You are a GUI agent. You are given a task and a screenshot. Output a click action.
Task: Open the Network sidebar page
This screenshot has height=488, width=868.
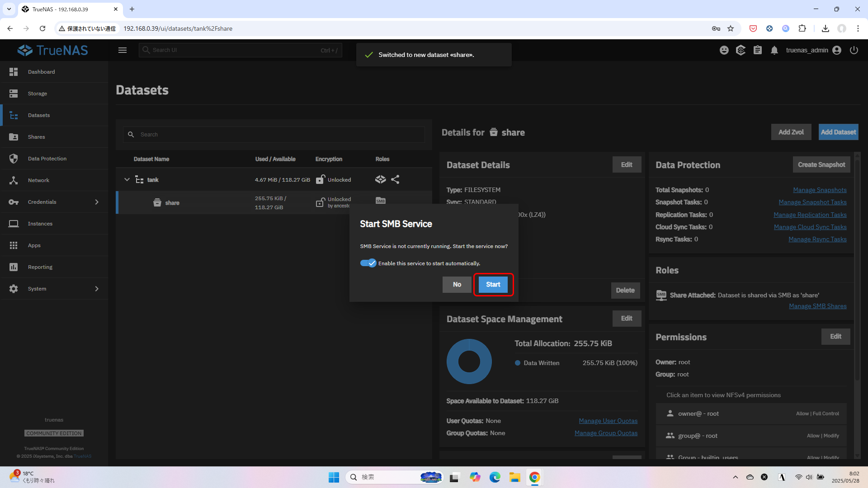(54, 180)
